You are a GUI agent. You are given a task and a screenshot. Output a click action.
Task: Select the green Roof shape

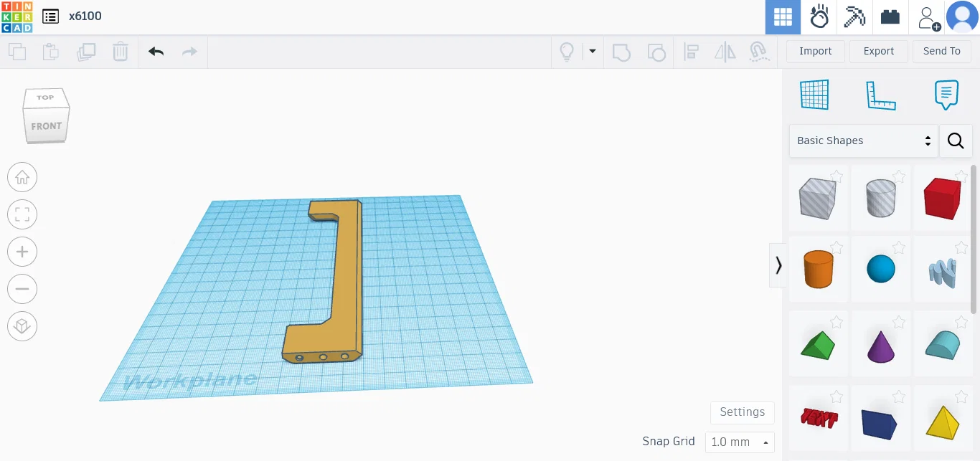pyautogui.click(x=818, y=344)
